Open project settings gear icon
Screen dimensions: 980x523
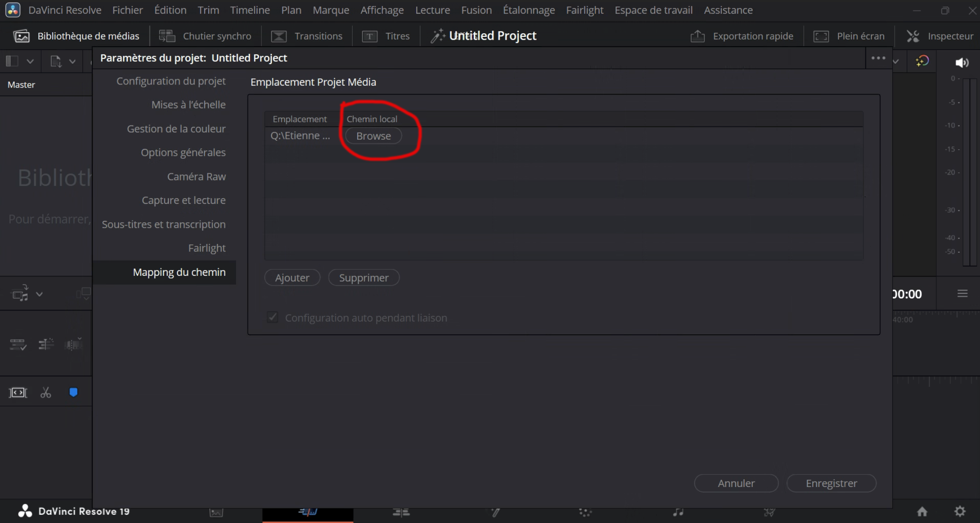tap(960, 511)
